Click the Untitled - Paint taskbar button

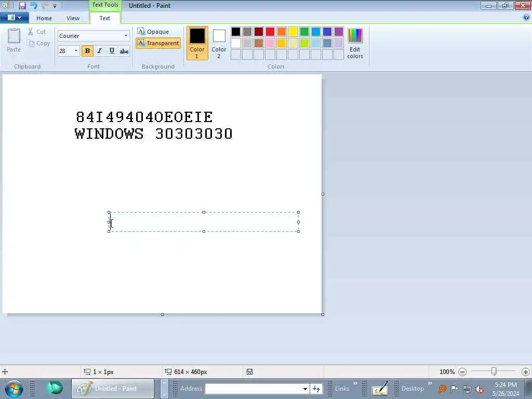coord(113,389)
